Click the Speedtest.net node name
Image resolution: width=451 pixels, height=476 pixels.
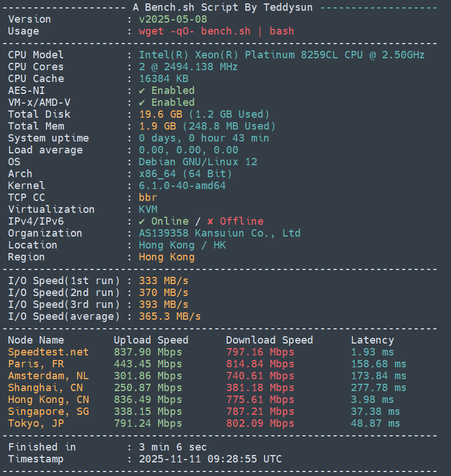click(x=48, y=352)
